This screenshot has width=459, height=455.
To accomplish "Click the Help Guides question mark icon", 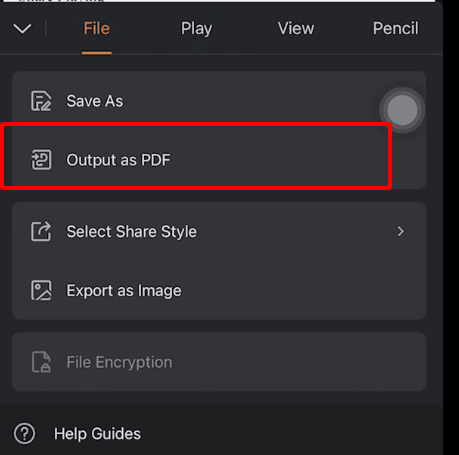I will [24, 434].
